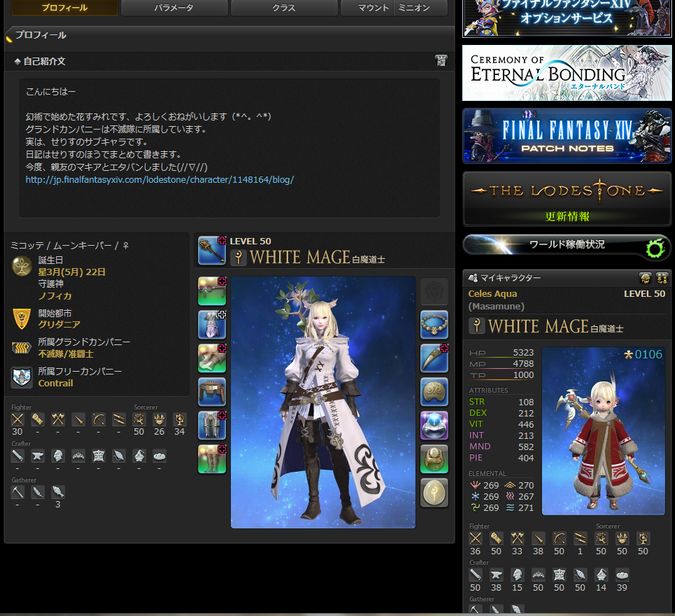Select the necklace slot icon
Screen dimensions: 675x616
click(434, 325)
